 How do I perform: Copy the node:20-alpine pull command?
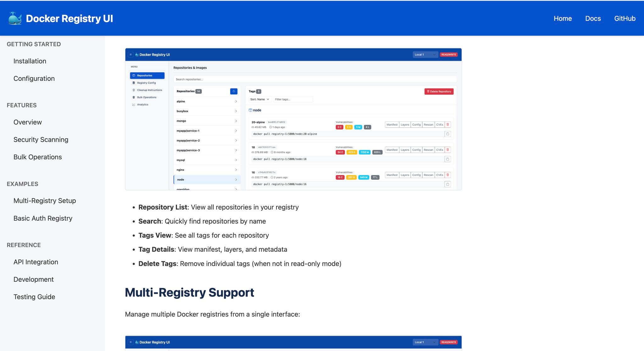tap(447, 134)
